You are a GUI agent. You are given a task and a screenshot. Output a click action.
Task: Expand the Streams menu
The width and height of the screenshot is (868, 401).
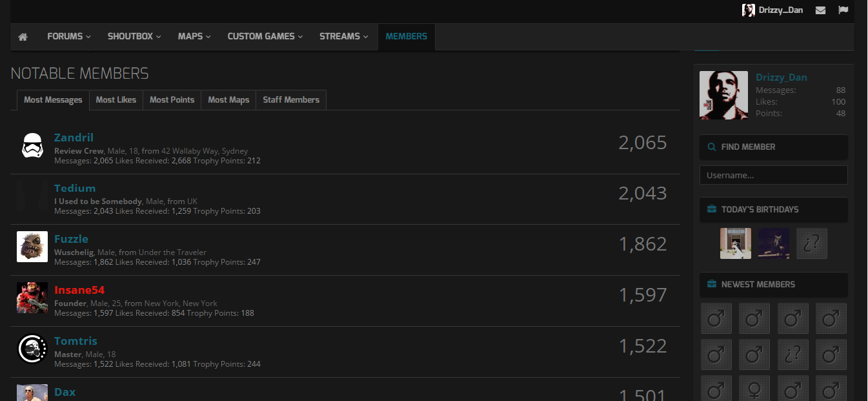click(343, 37)
